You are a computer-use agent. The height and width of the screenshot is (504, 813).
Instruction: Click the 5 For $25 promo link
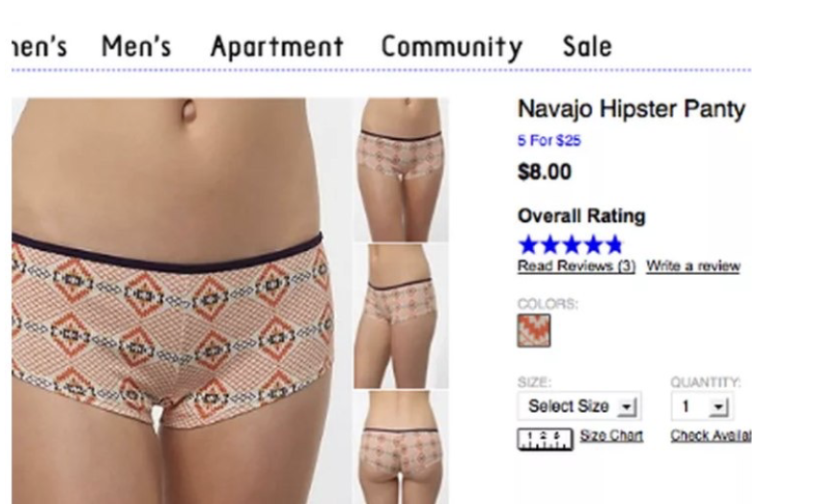pyautogui.click(x=549, y=141)
